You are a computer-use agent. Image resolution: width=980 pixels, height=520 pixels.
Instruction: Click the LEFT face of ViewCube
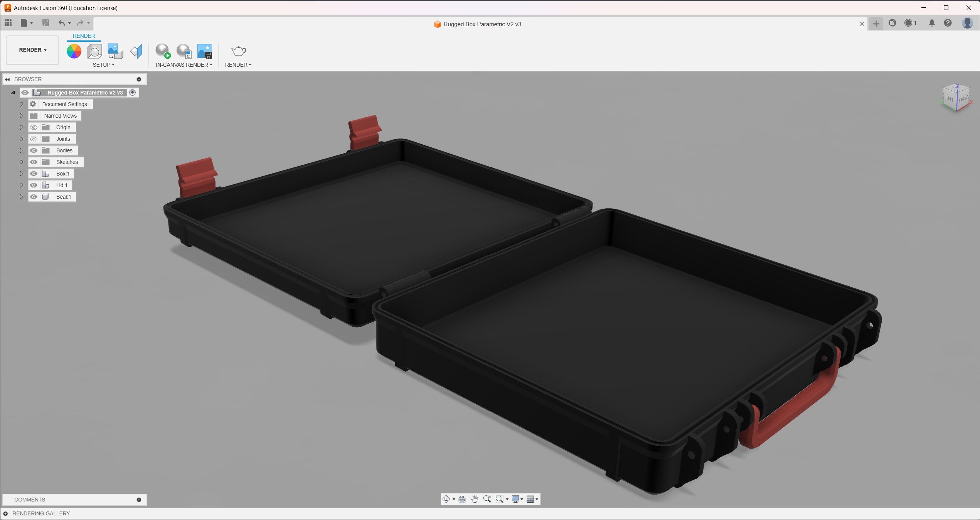(x=950, y=99)
